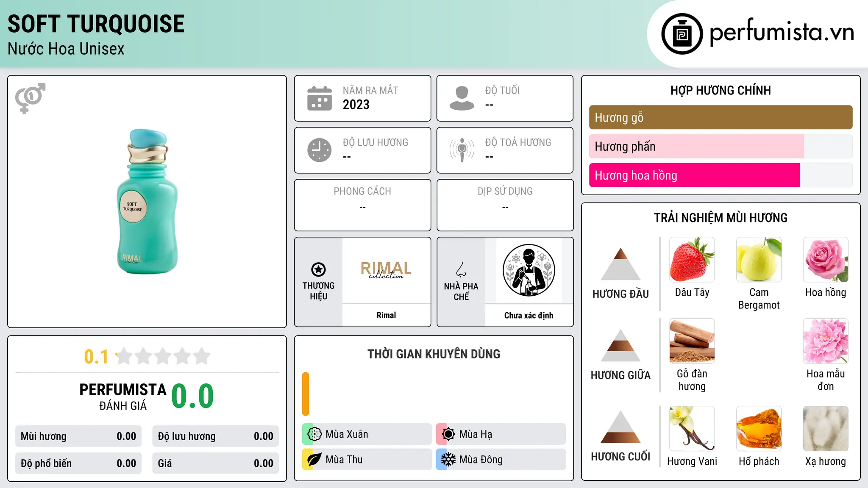Screen dimensions: 868x488
Task: Click the Mùa Xuân flower icon
Action: 314,434
